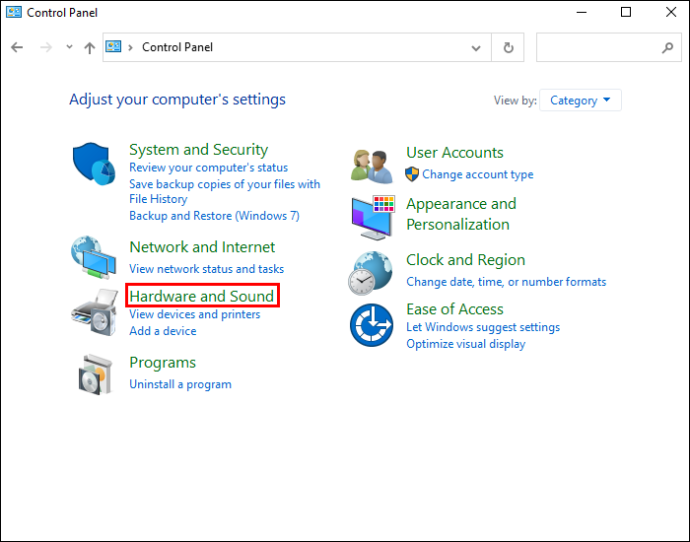Viewport: 690px width, 542px height.
Task: Open Appearance and Personalization monitor icon
Action: [373, 216]
